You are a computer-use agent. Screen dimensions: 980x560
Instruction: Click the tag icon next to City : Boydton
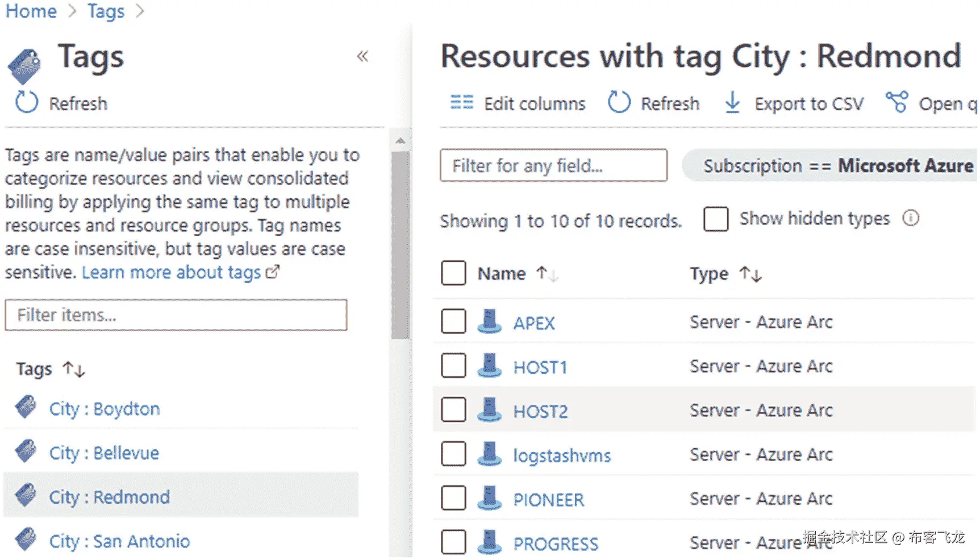pos(26,407)
